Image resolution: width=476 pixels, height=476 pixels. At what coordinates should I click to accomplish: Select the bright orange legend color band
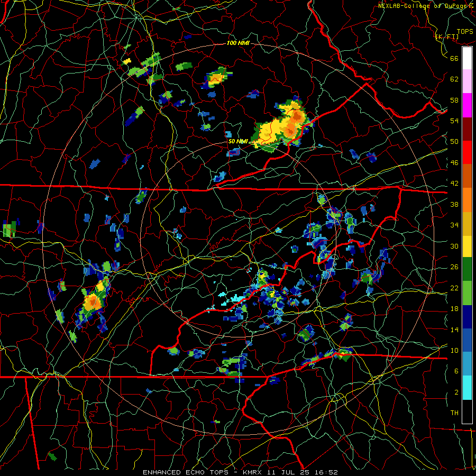(467, 200)
